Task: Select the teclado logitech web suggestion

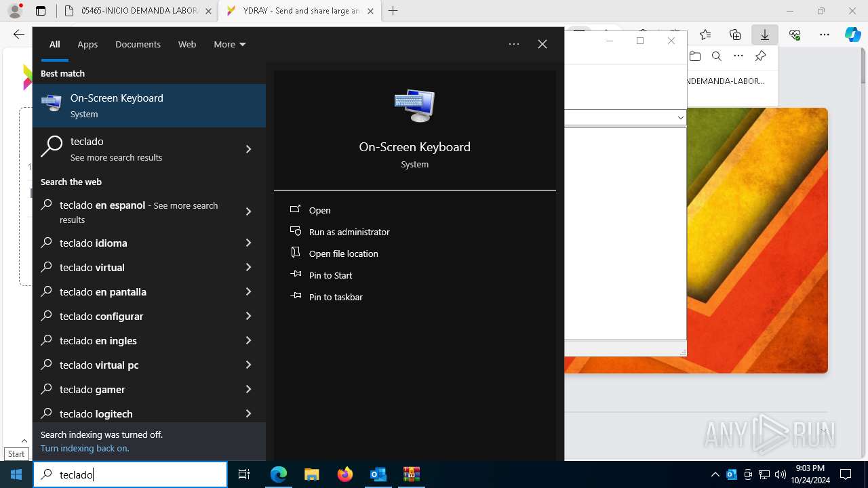Action: tap(149, 413)
